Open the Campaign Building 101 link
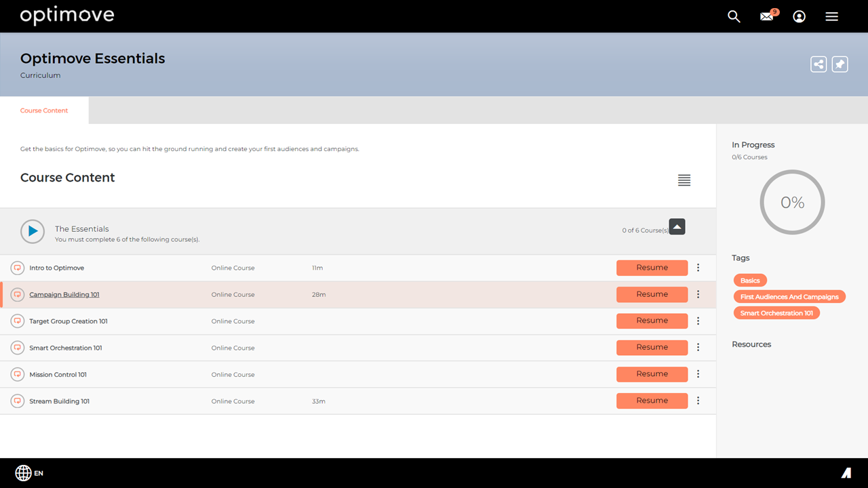Viewport: 868px width, 488px height. click(x=64, y=295)
